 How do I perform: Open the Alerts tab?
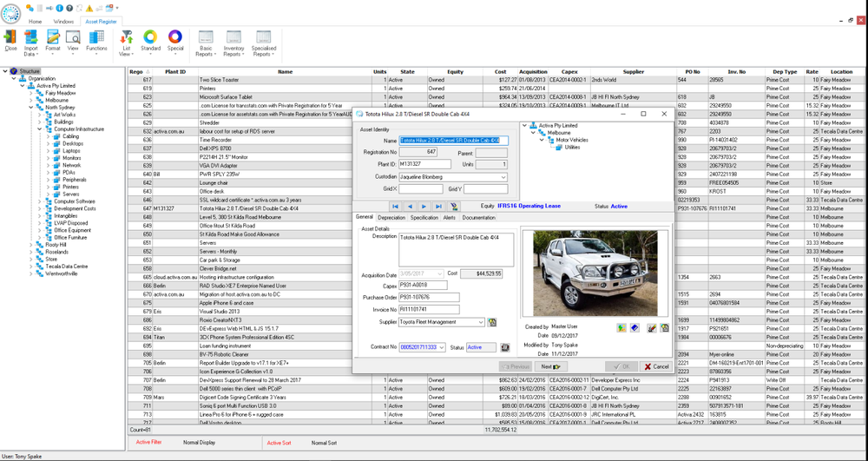(x=449, y=218)
